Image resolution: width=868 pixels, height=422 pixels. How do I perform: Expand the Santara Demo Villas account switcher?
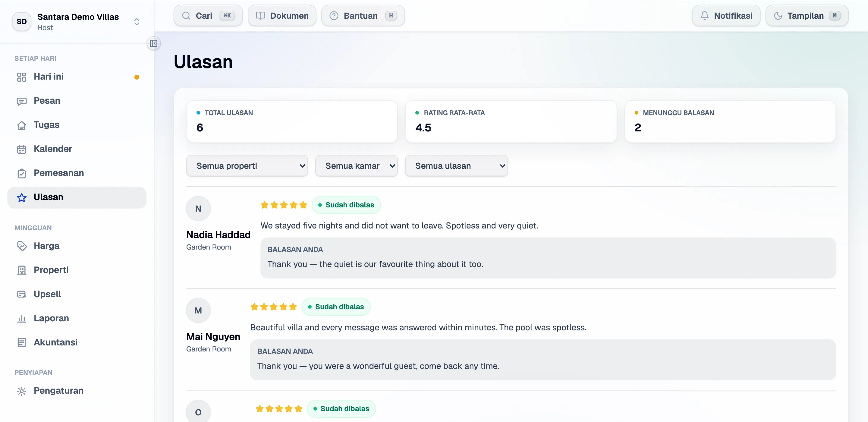[x=137, y=22]
